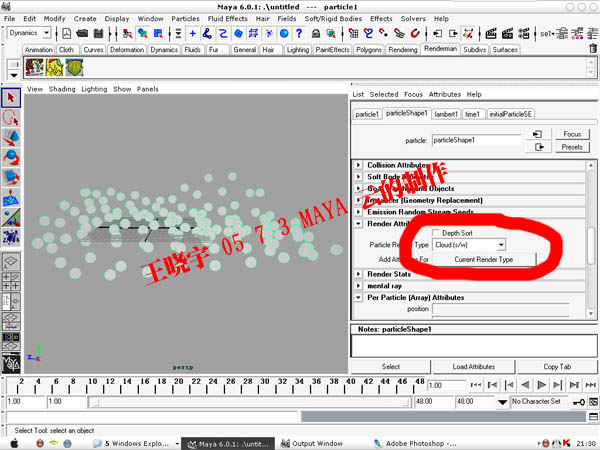Choose the Rotate tool sphere icon
The image size is (600, 450).
[11, 157]
